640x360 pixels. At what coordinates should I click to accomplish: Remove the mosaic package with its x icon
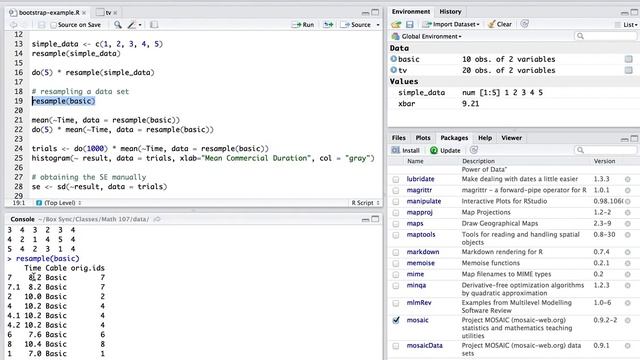pos(628,320)
